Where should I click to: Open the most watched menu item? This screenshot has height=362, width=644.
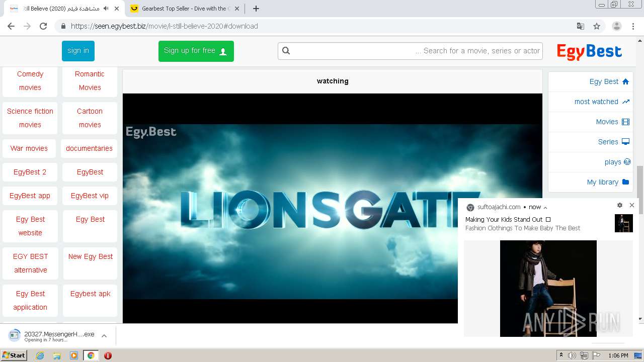pos(591,102)
